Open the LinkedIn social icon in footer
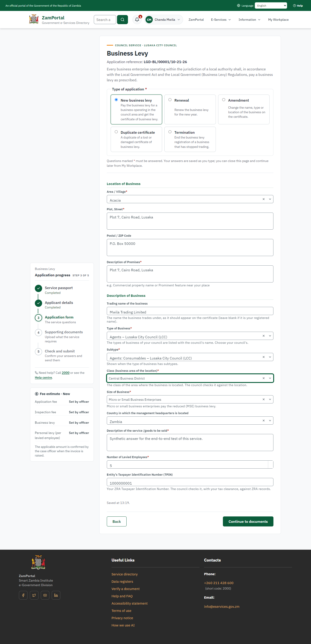This screenshot has width=311, height=644. tap(56, 595)
